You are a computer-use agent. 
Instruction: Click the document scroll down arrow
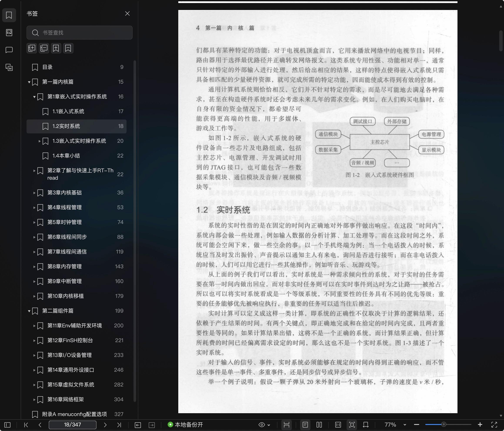[501, 416]
